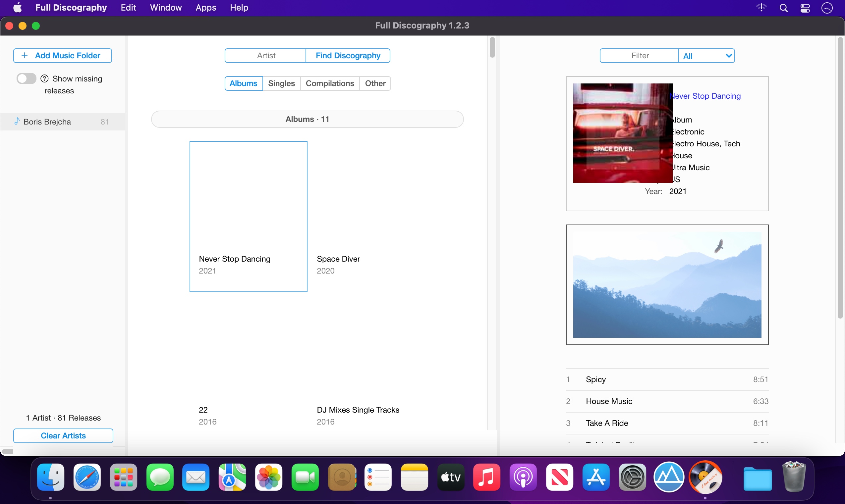Click the Space Diver cover art thumbnail
The height and width of the screenshot is (504, 845).
pos(623,133)
